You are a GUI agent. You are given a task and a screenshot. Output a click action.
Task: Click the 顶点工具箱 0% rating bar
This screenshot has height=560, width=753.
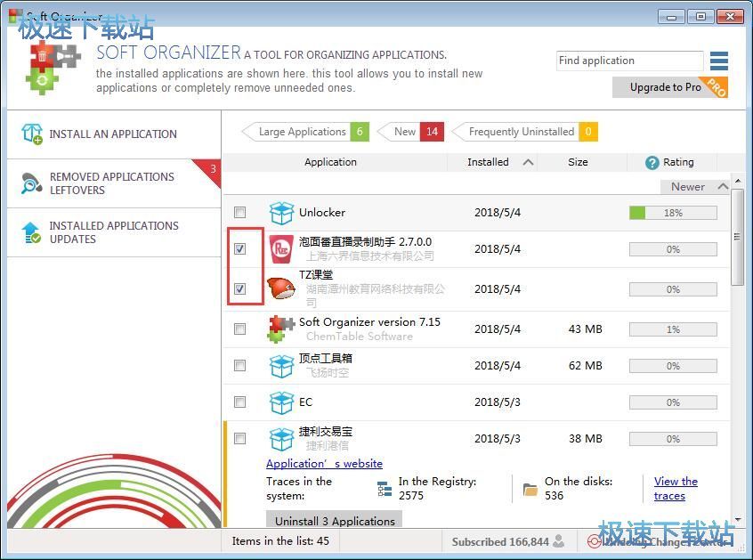tap(673, 366)
